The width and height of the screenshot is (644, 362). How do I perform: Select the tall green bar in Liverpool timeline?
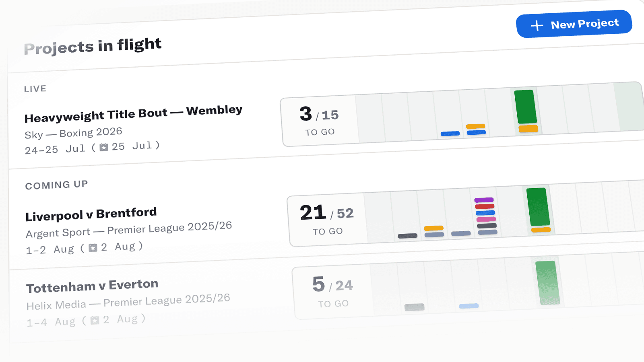538,207
